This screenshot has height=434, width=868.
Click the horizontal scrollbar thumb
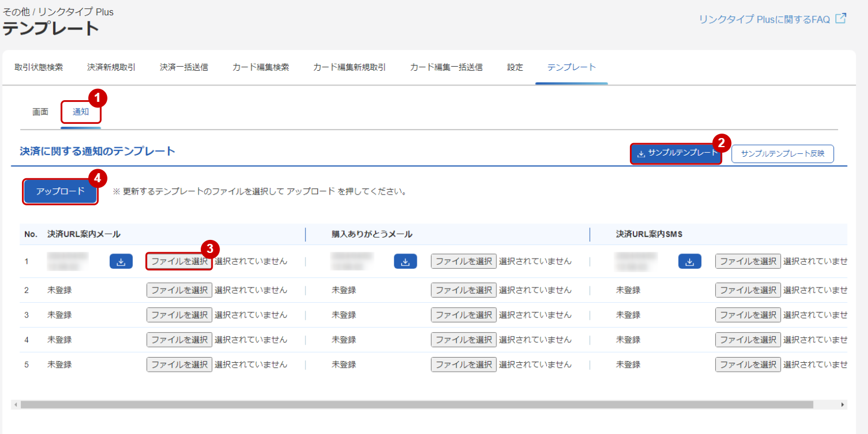[417, 405]
